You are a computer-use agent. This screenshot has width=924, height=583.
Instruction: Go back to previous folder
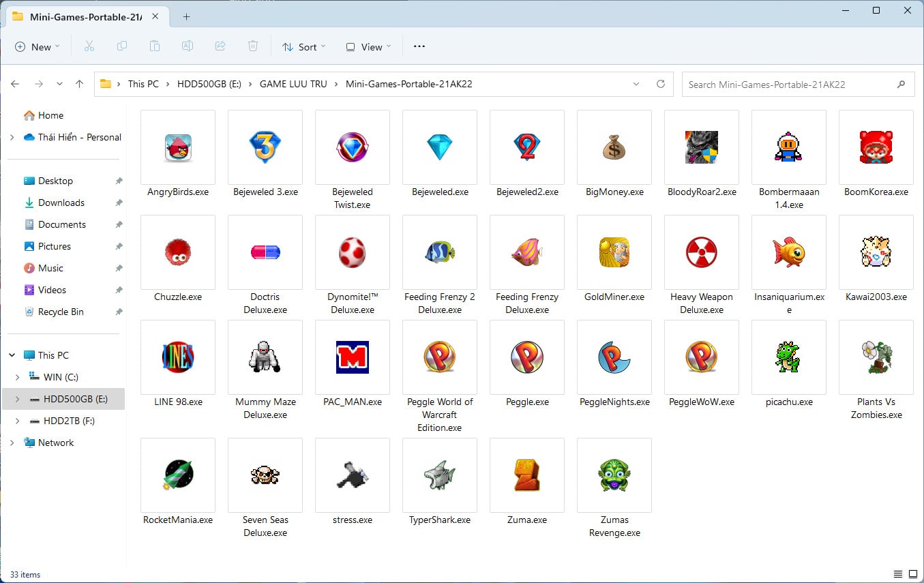[15, 84]
